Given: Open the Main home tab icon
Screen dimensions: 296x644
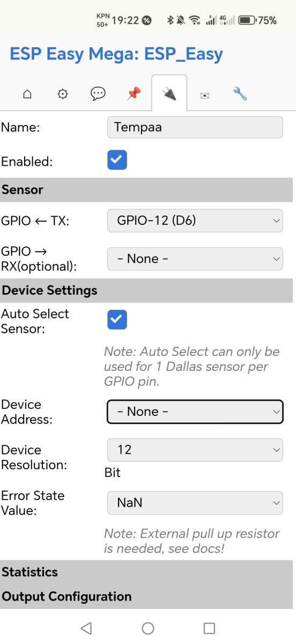Looking at the screenshot, I should coord(27,94).
